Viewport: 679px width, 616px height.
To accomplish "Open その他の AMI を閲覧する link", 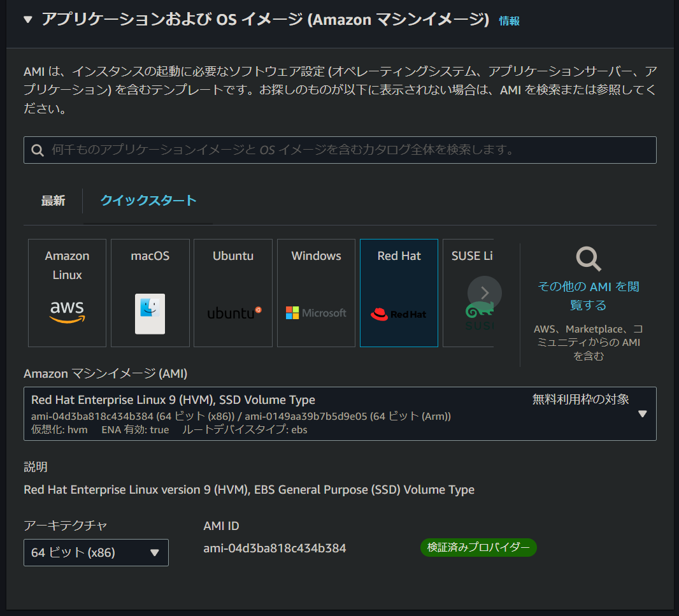I will [x=589, y=296].
